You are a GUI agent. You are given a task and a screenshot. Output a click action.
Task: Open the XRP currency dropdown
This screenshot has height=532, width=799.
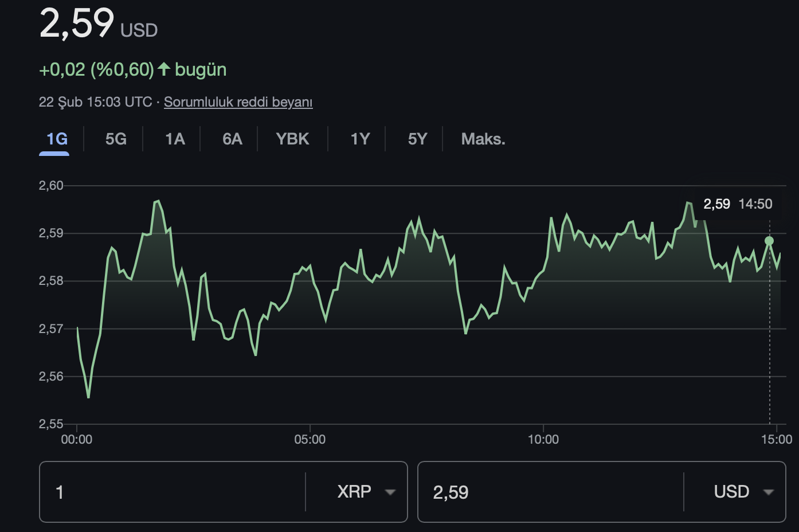(366, 492)
